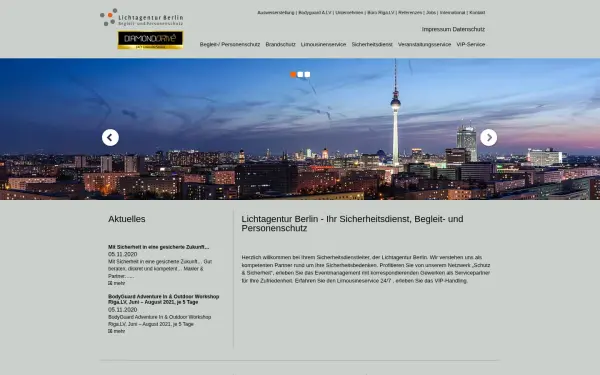The image size is (600, 375).
Task: Open the Brandschutz menu item
Action: coord(280,44)
